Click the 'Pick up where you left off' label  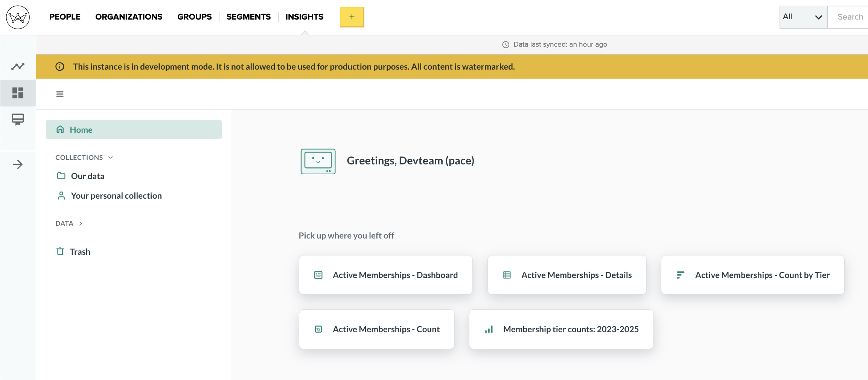coord(346,236)
